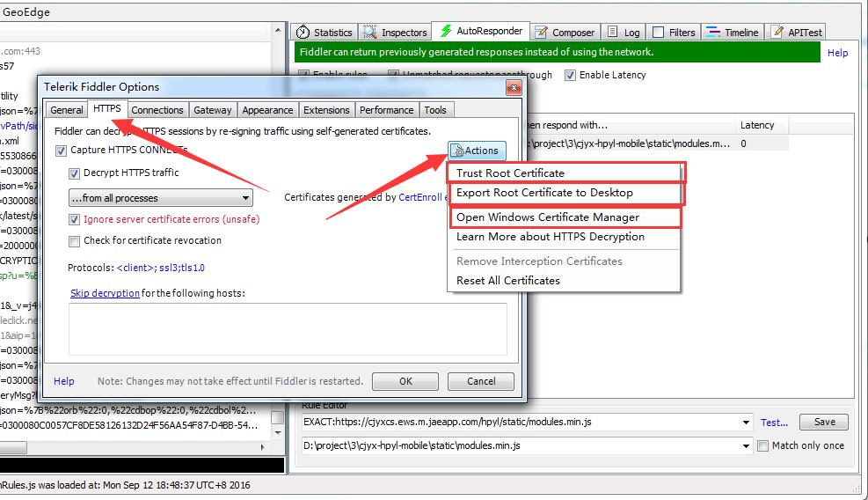Click inside the skip decryption hosts box
This screenshot has width=868, height=500.
tap(288, 329)
